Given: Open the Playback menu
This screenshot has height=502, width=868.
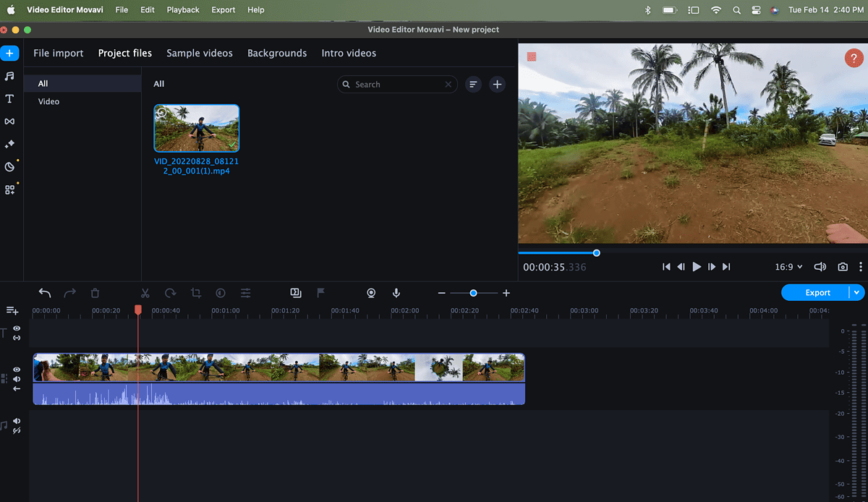Looking at the screenshot, I should [x=183, y=10].
